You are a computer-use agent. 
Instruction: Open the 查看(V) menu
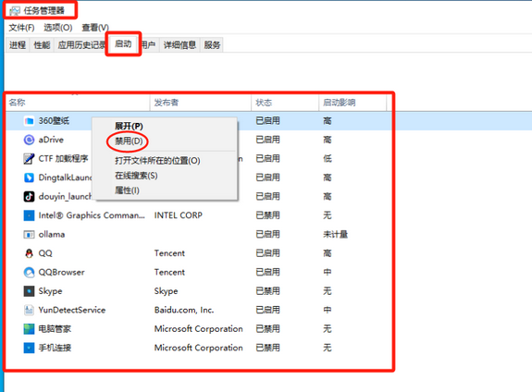click(95, 28)
